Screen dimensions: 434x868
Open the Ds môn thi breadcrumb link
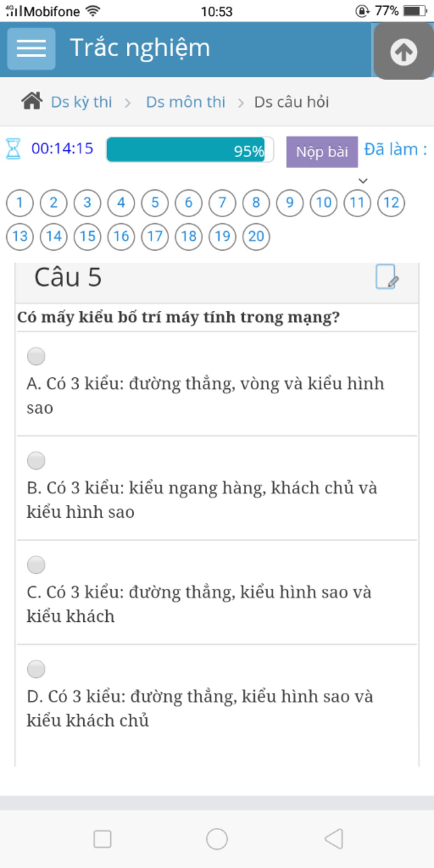[185, 102]
